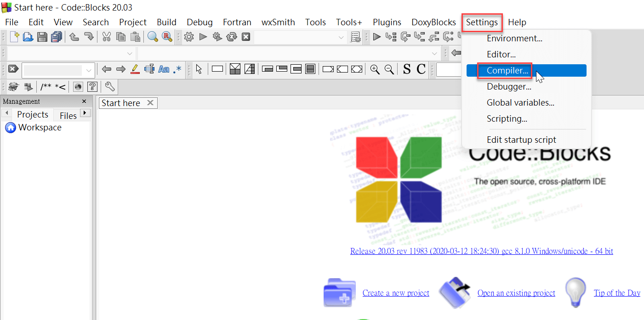Open incremental search history dropdown
Viewport: 644px width, 320px height.
coord(89,70)
